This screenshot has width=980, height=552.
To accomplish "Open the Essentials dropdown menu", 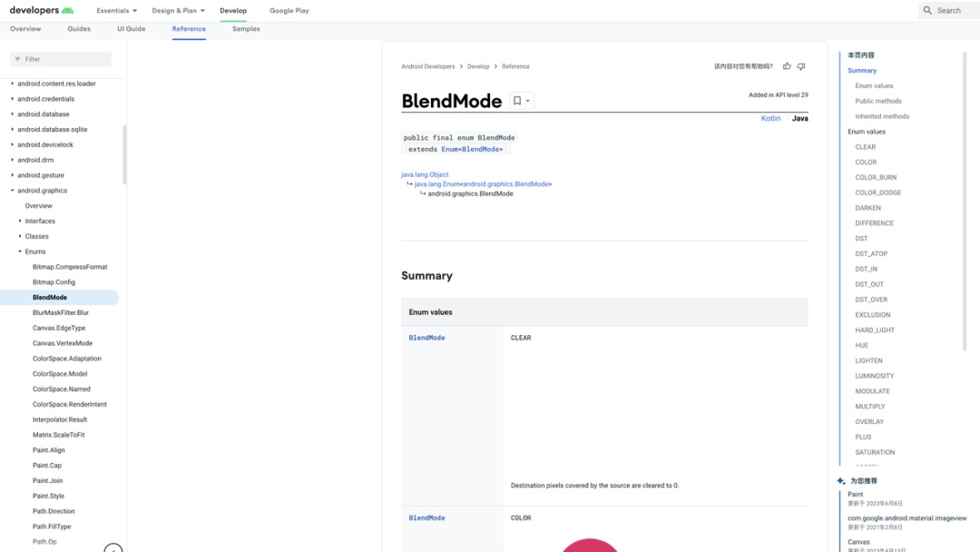I will (117, 11).
